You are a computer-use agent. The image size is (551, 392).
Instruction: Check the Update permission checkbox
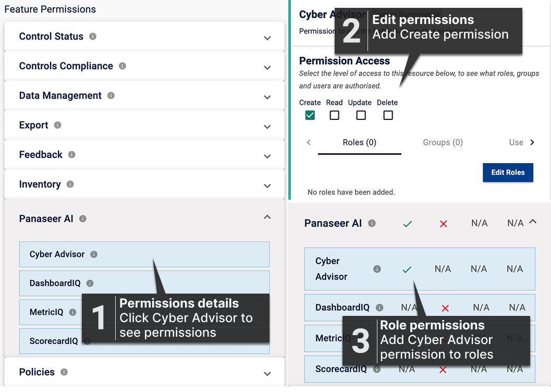361,115
